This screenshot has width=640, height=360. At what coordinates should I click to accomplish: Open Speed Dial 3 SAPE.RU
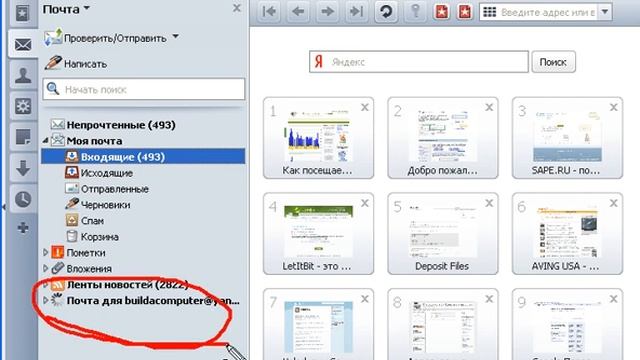567,138
